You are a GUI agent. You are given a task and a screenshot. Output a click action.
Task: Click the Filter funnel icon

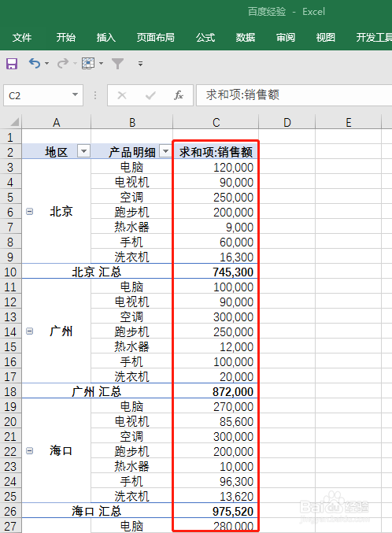117,64
